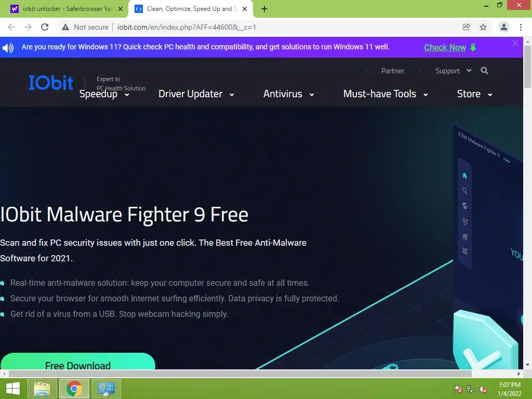Click the horizontal scroll left arrow
This screenshot has height=399, width=532.
(x=4, y=374)
